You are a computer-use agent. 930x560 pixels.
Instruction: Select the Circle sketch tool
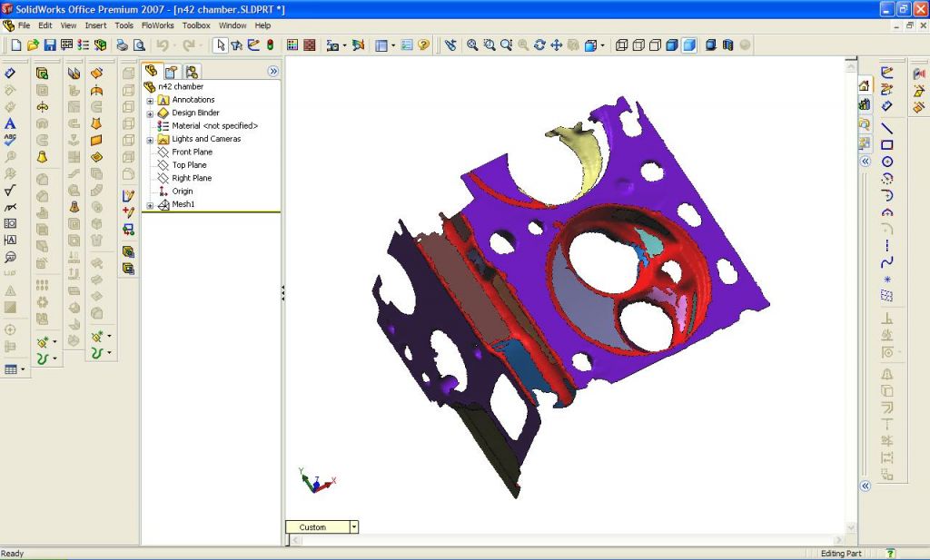coord(887,162)
